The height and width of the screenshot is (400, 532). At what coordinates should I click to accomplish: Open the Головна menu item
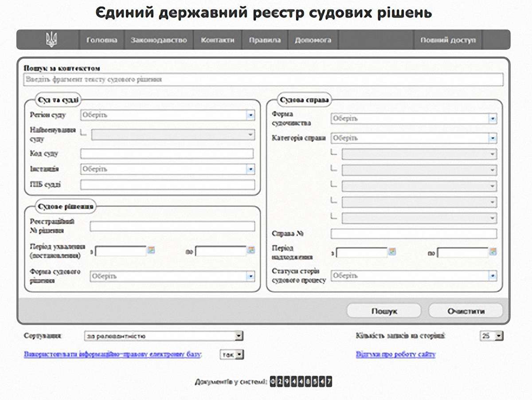point(102,40)
